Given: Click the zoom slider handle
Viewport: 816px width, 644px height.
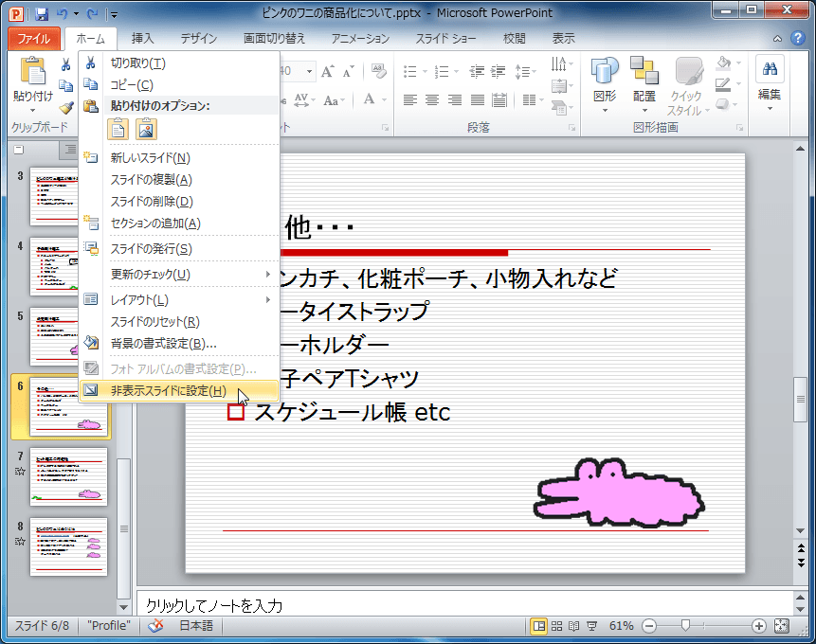Looking at the screenshot, I should click(685, 626).
